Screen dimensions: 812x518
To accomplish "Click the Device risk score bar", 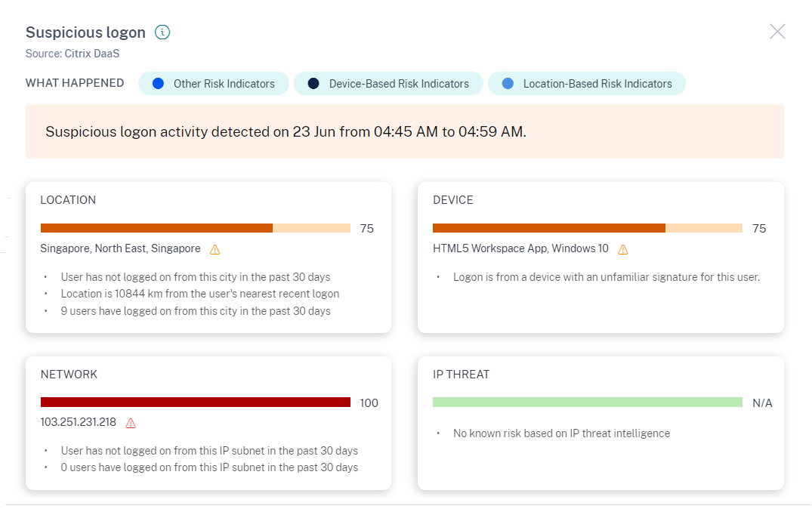I will pyautogui.click(x=587, y=228).
